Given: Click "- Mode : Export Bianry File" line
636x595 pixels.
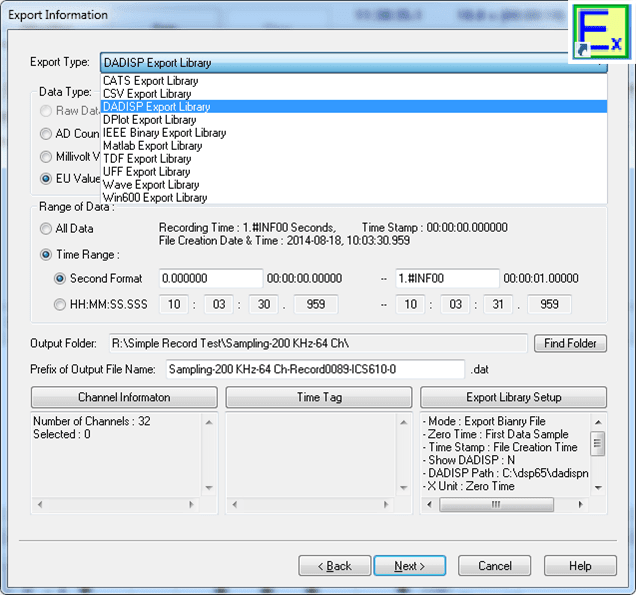Looking at the screenshot, I should point(484,421).
